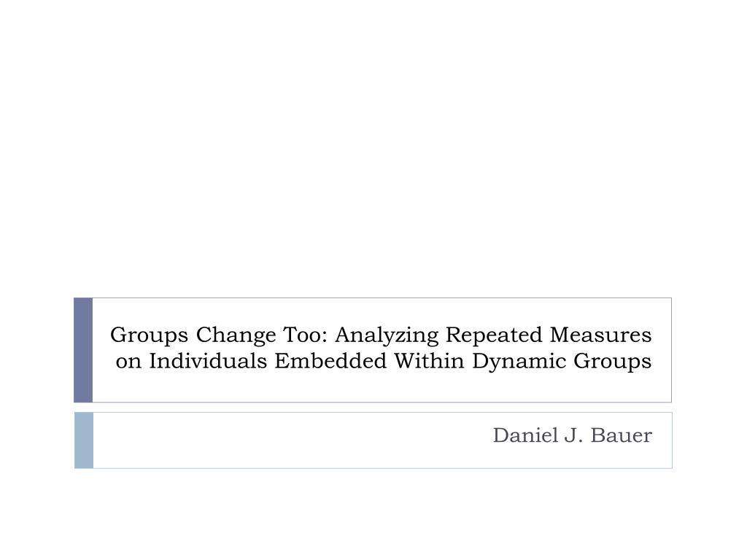Click "Groups" at the end of the title
The height and width of the screenshot is (560, 747).
pyautogui.click(x=612, y=362)
